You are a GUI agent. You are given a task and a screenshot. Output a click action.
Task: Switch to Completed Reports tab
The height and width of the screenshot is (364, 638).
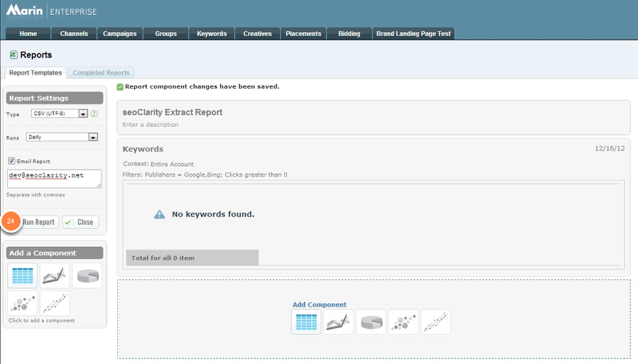[x=102, y=72]
